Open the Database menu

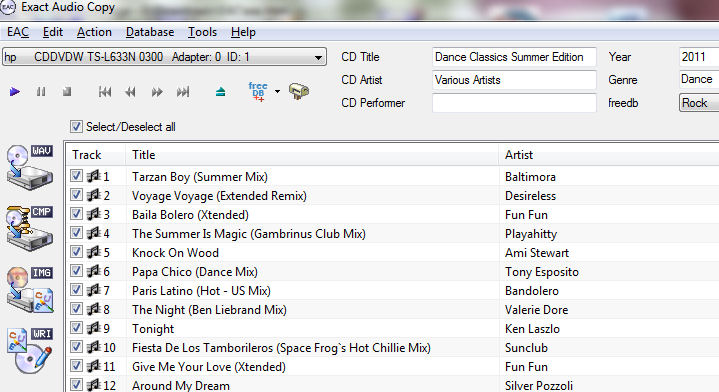point(150,32)
